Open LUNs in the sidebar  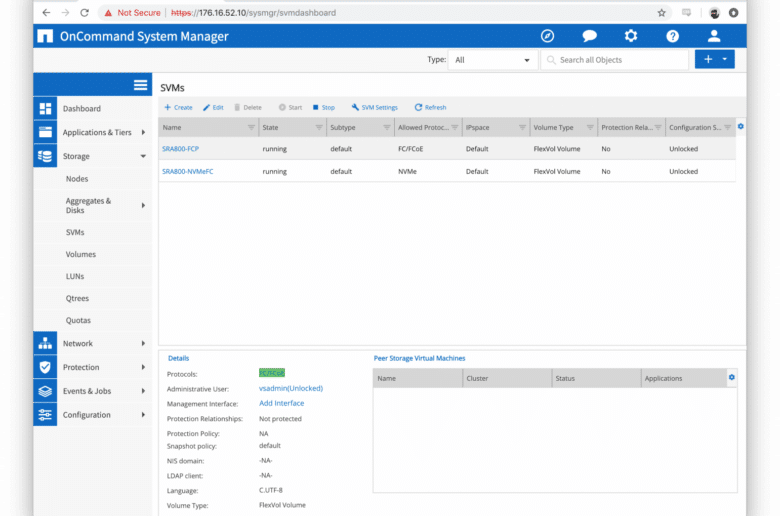[x=75, y=276]
